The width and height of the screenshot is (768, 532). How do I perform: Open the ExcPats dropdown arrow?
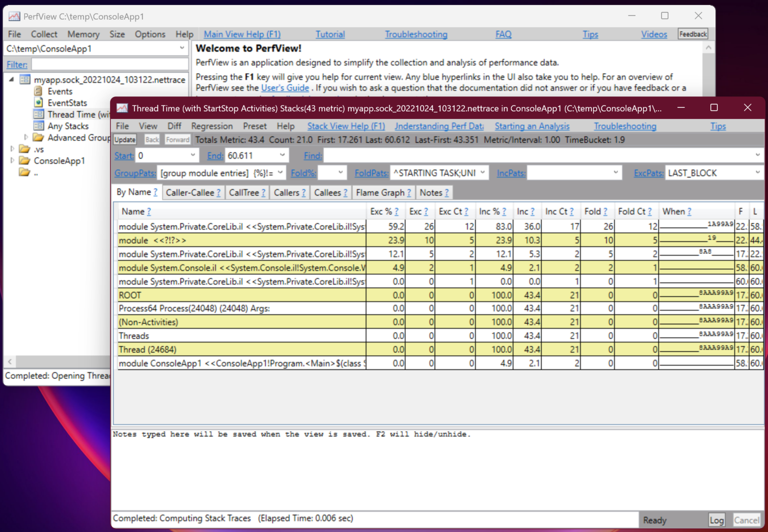[757, 173]
